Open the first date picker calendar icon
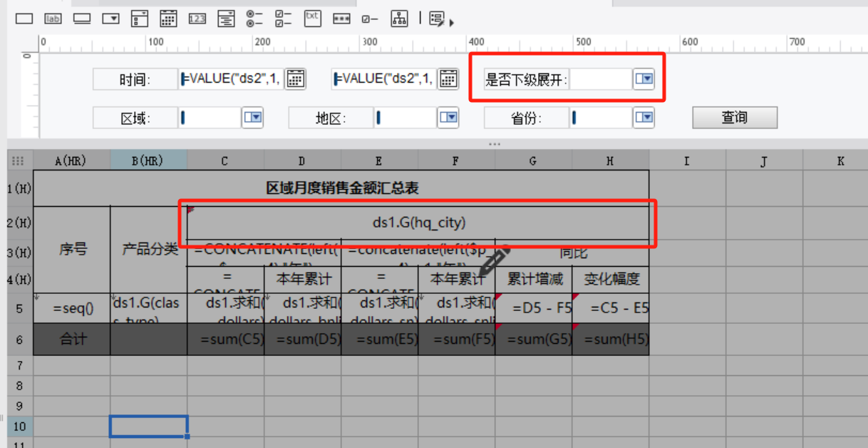Image resolution: width=868 pixels, height=448 pixels. click(295, 78)
